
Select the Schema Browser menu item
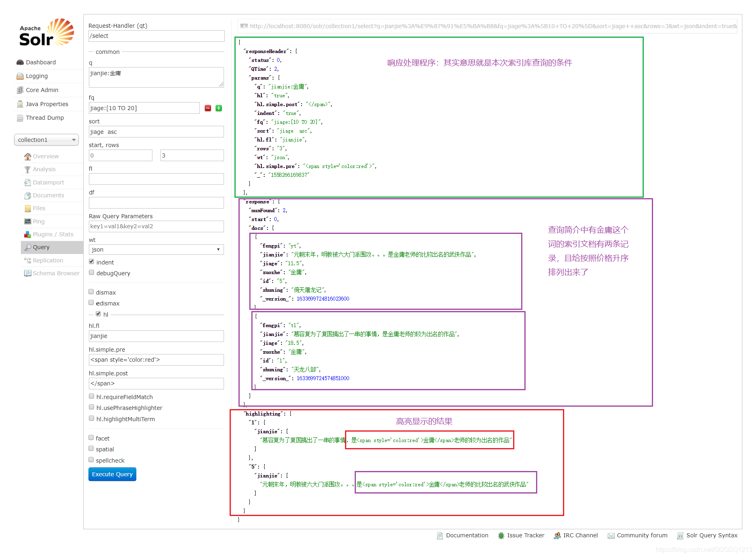52,273
